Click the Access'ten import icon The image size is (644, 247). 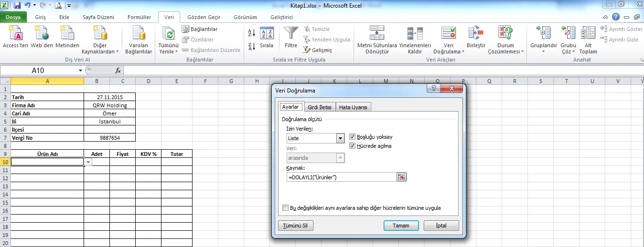[15, 33]
